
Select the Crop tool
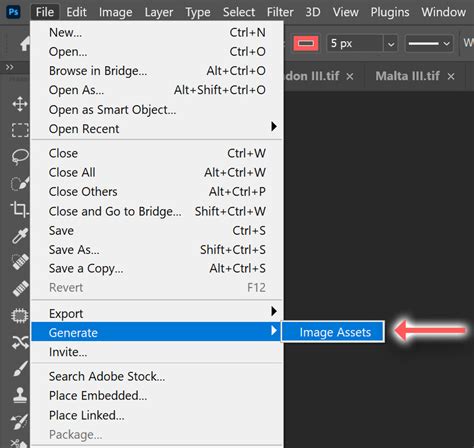[x=20, y=209]
